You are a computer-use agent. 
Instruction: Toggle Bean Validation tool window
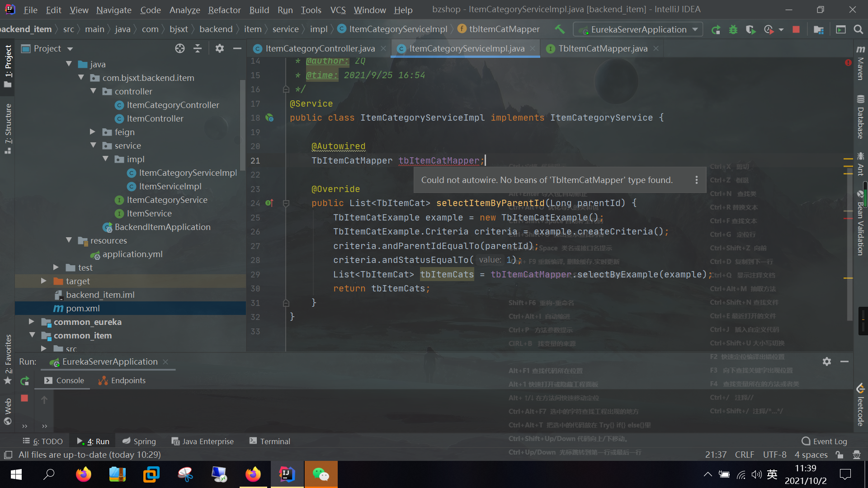point(860,223)
